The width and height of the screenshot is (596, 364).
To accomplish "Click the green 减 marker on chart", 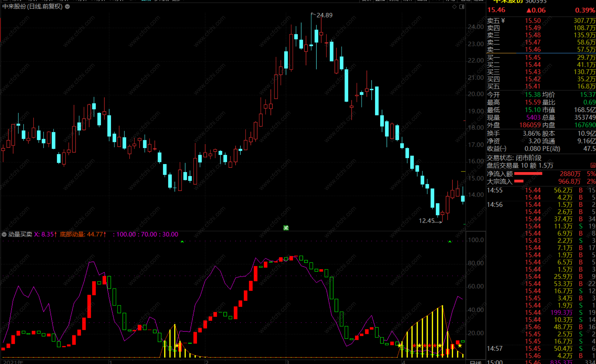I will click(x=286, y=228).
